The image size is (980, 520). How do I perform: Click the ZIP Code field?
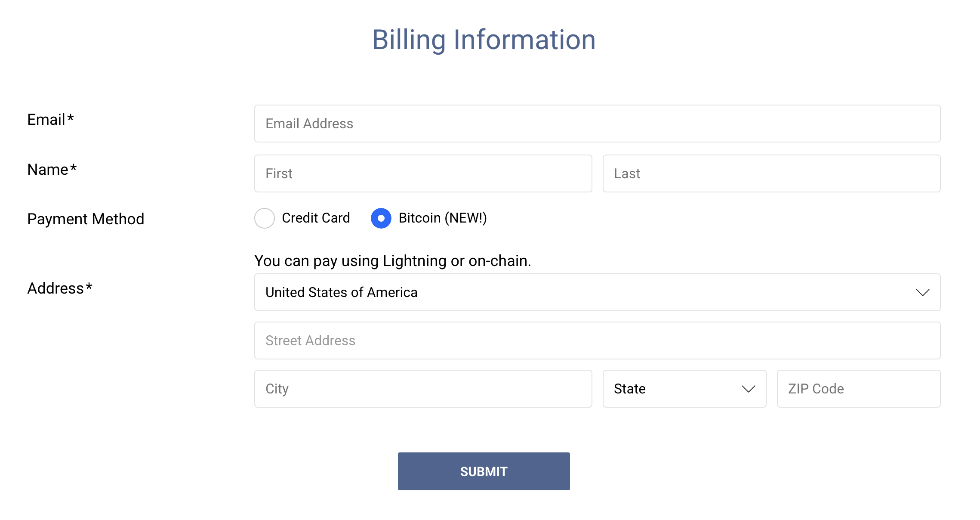[x=858, y=389]
